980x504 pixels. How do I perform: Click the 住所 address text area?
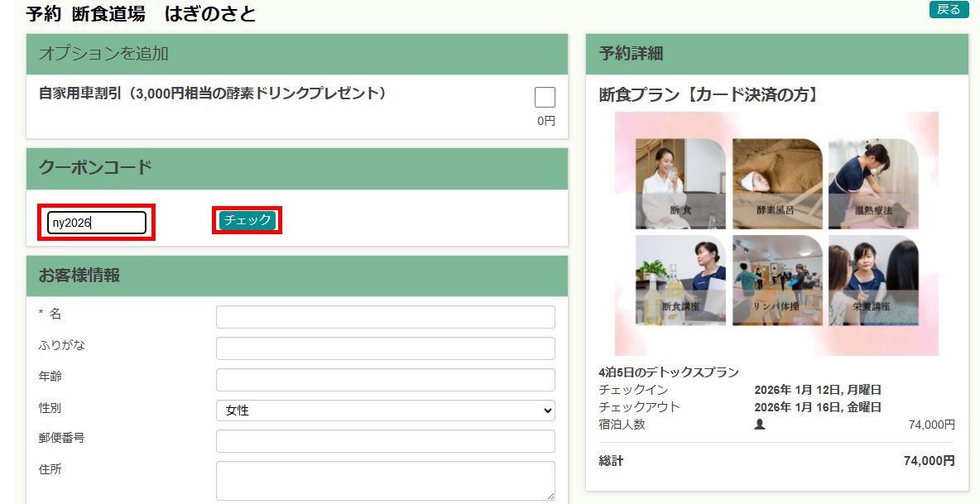point(385,481)
